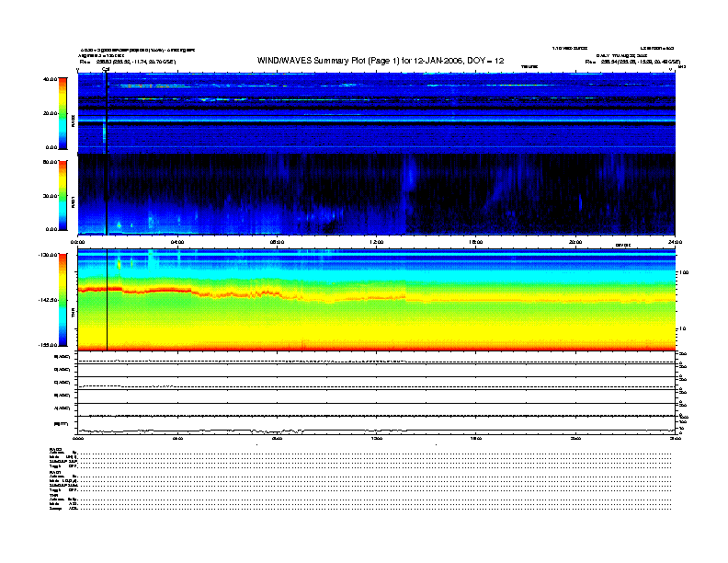Click the 20:00 tick label under RAD1 spectrogram
The width and height of the screenshot is (728, 563).
point(575,242)
